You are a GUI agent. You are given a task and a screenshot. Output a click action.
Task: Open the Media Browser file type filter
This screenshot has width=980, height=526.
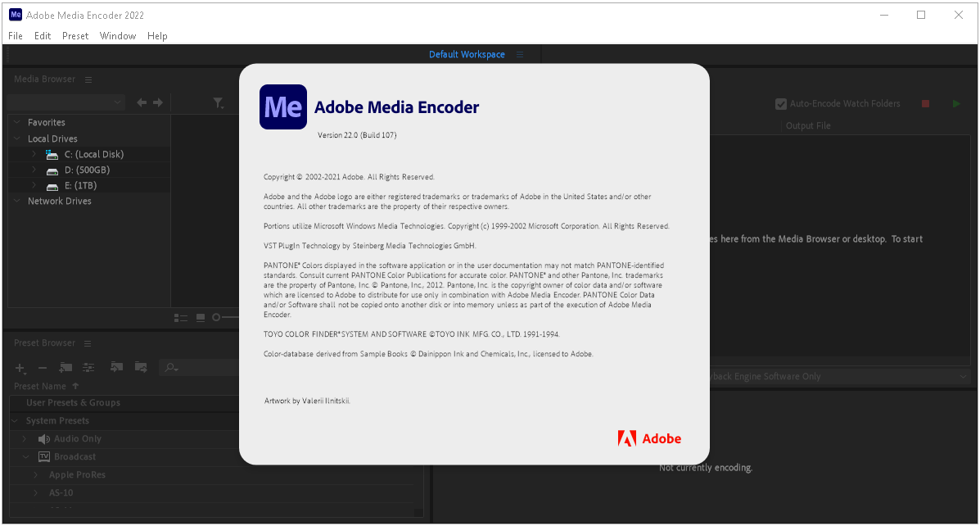point(218,102)
